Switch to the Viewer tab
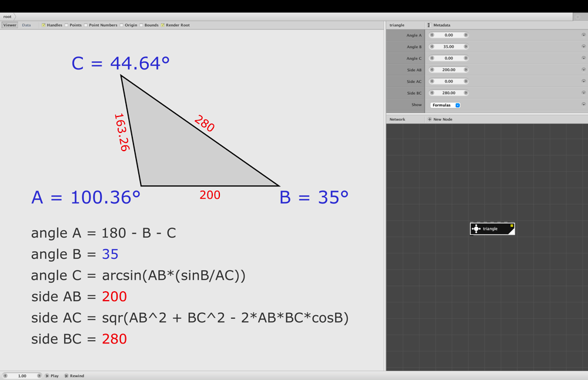The image size is (588, 380). click(10, 25)
